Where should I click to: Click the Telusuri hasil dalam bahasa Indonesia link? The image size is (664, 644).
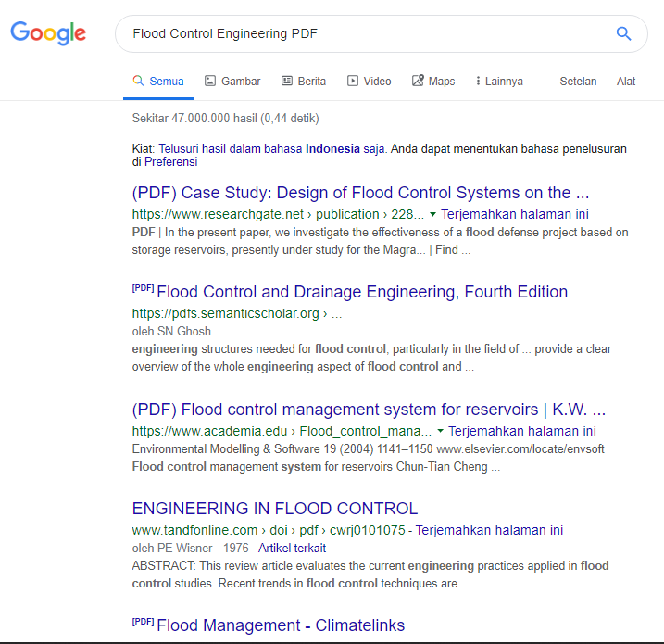pos(272,148)
